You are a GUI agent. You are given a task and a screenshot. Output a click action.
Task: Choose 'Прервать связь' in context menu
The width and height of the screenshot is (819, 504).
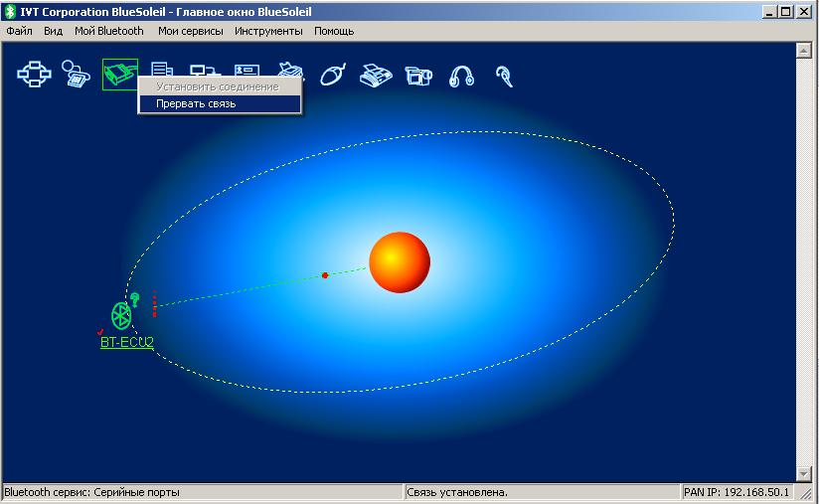[196, 103]
